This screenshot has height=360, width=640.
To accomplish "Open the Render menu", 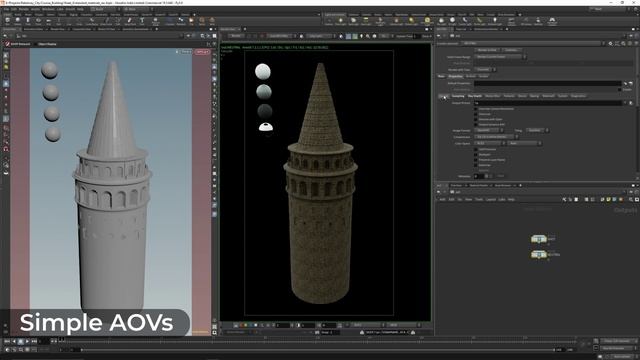I will pyautogui.click(x=24, y=9).
